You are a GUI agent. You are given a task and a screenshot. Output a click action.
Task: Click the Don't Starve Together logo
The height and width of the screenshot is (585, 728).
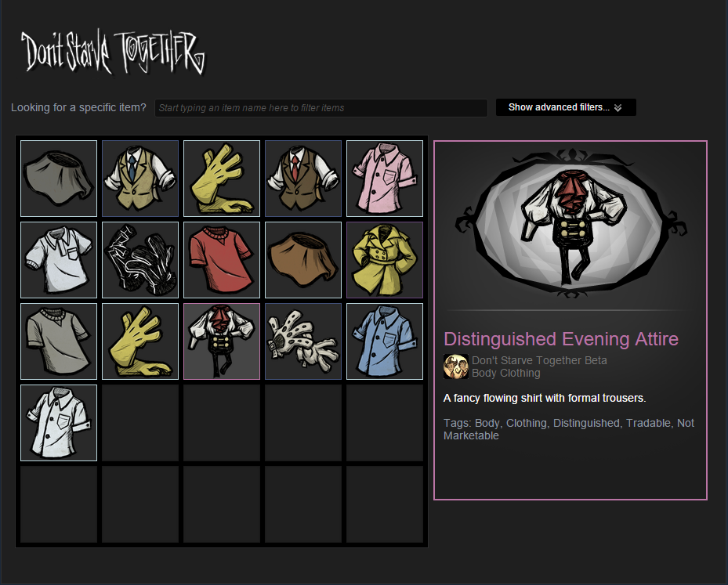click(113, 52)
